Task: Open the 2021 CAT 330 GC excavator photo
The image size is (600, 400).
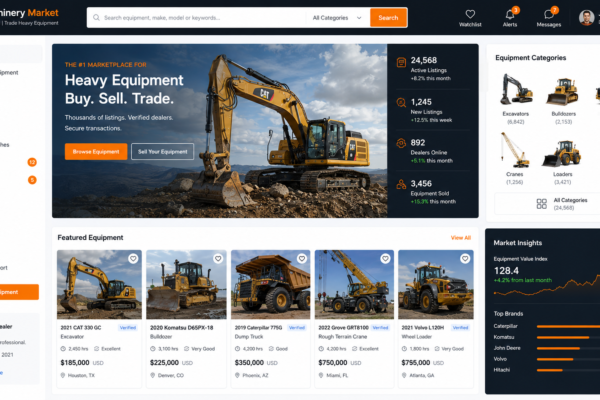Action: tap(99, 284)
